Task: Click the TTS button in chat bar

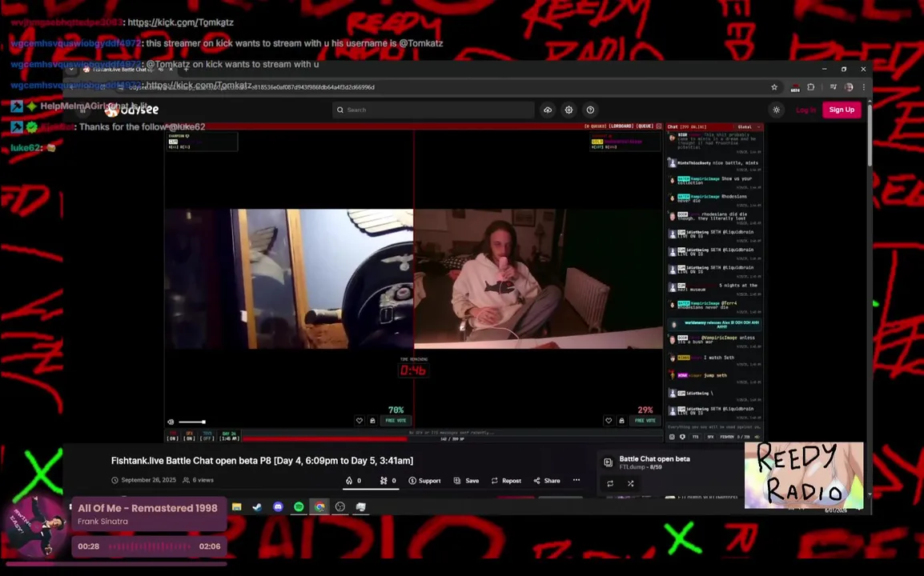Action: tap(695, 437)
